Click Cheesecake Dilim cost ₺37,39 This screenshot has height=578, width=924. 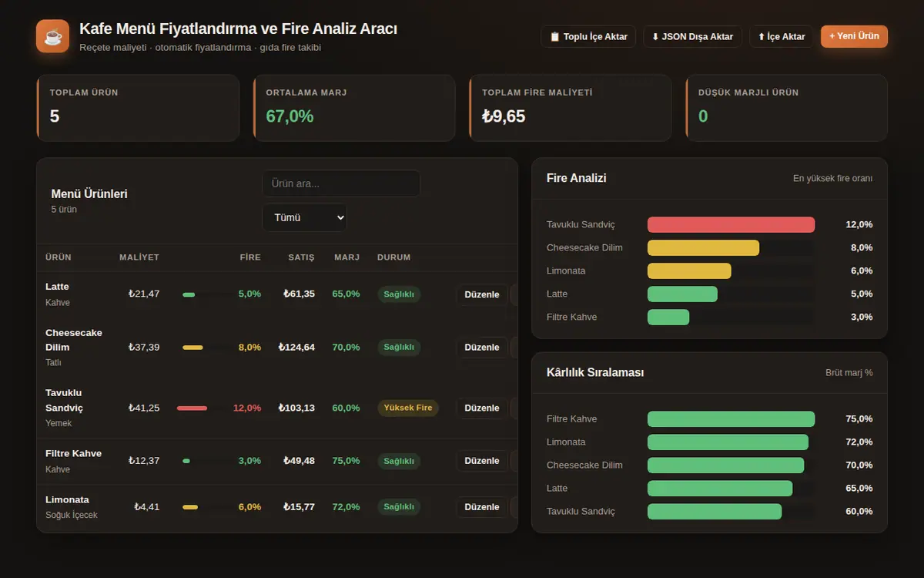[144, 348]
